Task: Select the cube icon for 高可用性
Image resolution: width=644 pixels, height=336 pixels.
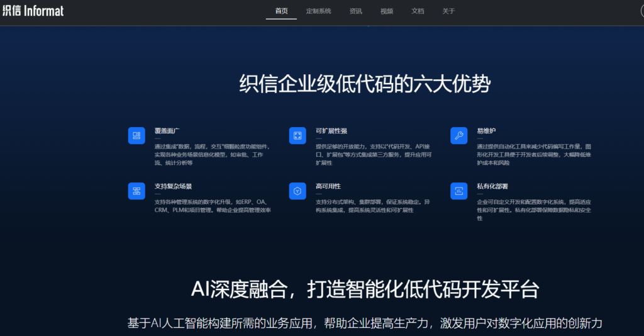Action: point(297,191)
